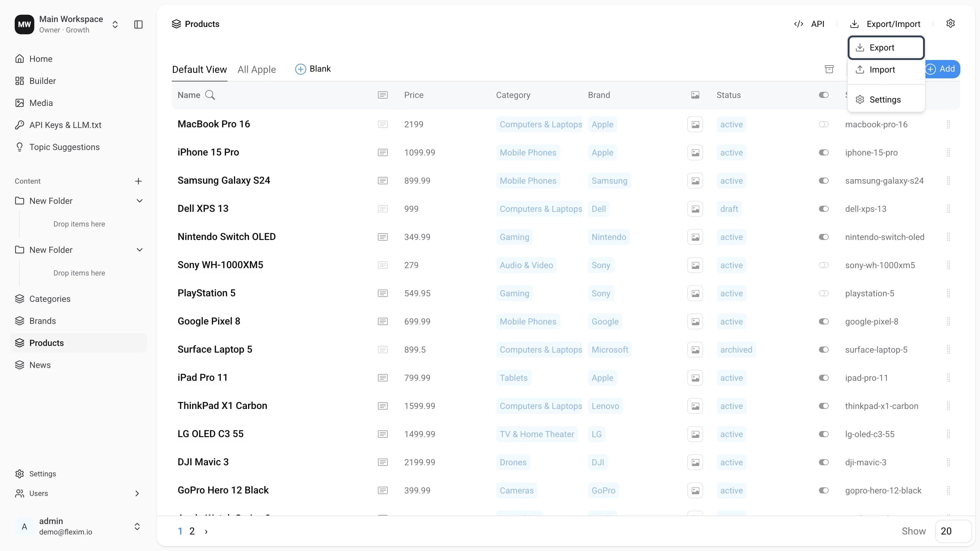Grab the drag handle on dell-xps-13 row
The image size is (980, 551).
pyautogui.click(x=948, y=209)
